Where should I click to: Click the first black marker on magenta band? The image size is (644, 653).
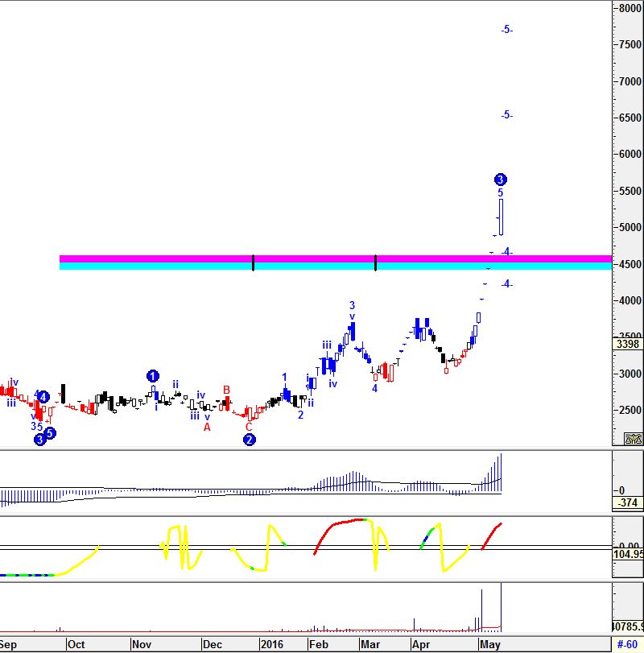[254, 262]
